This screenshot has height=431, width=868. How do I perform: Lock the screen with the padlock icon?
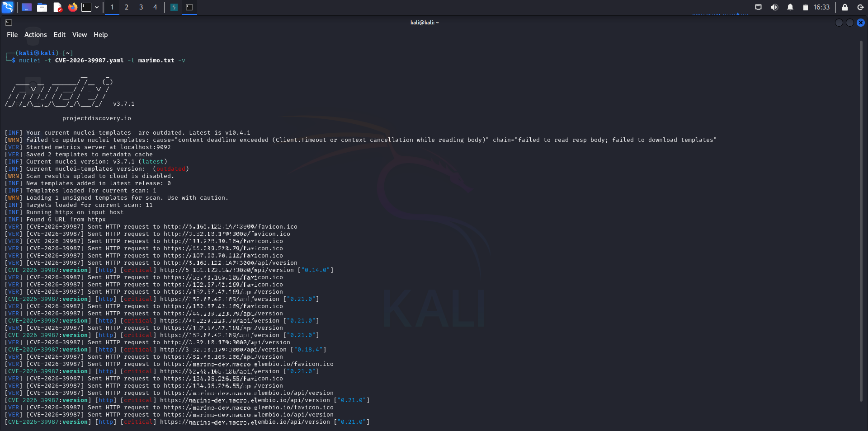844,7
